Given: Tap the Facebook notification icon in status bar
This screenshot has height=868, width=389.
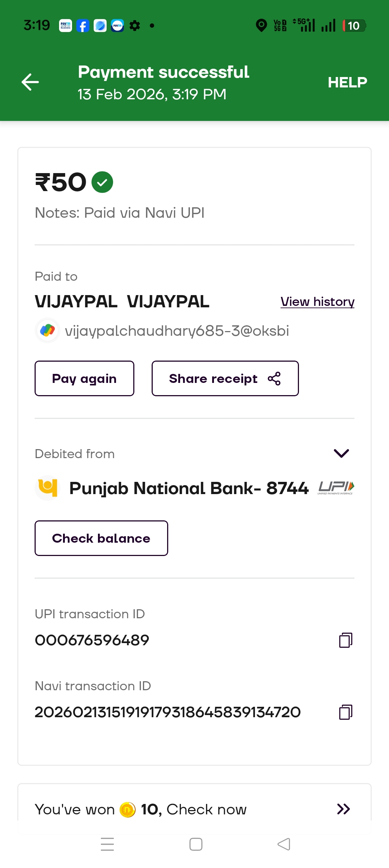Looking at the screenshot, I should 83,26.
